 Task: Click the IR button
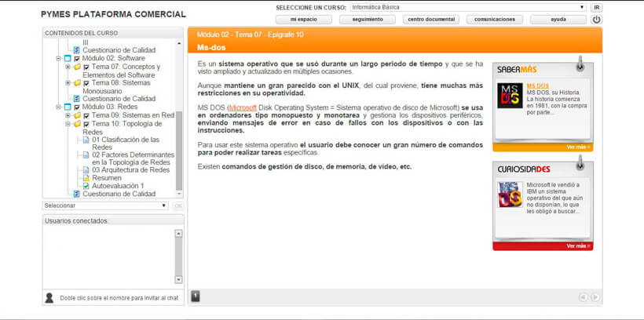(x=597, y=7)
